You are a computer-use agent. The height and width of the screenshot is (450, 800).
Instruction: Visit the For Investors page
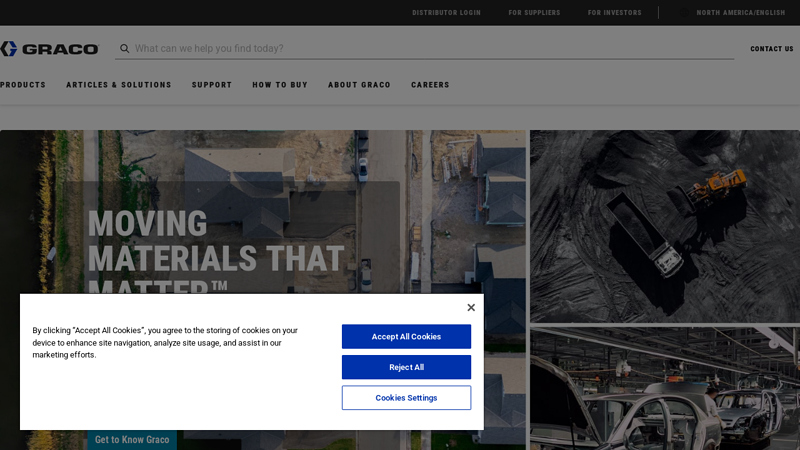[x=614, y=13]
